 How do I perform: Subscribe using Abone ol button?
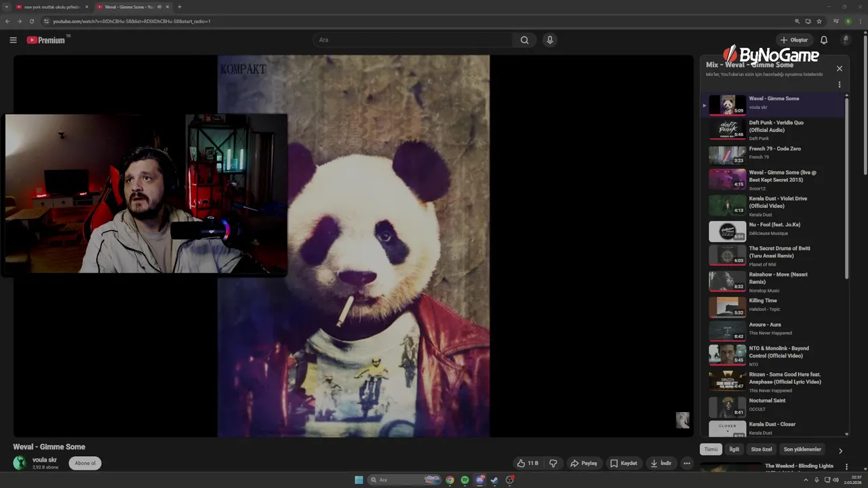[x=85, y=464]
